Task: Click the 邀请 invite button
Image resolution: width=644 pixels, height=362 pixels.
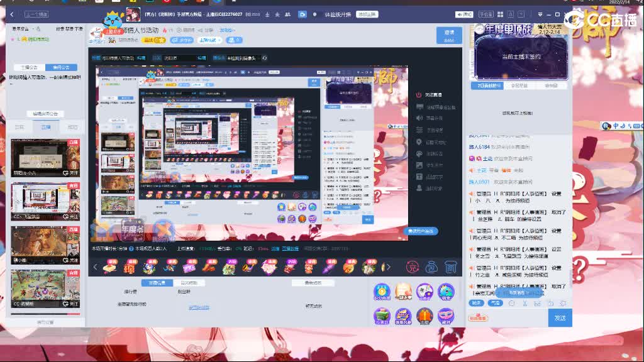Action: pyautogui.click(x=449, y=36)
